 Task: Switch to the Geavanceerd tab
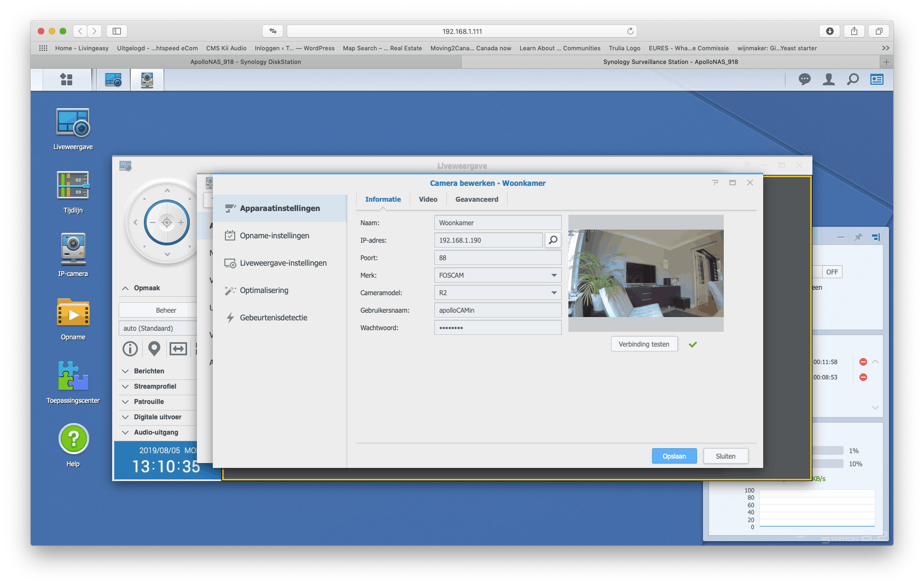(476, 200)
